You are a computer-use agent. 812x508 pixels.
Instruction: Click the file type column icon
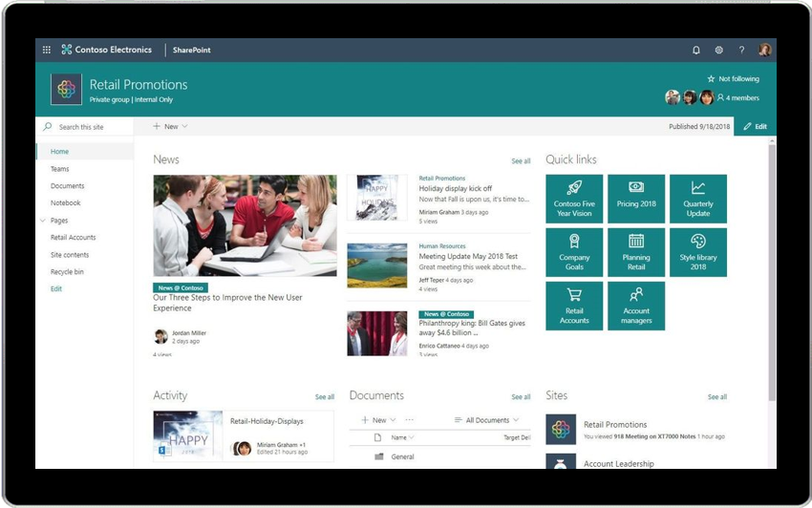coord(378,437)
